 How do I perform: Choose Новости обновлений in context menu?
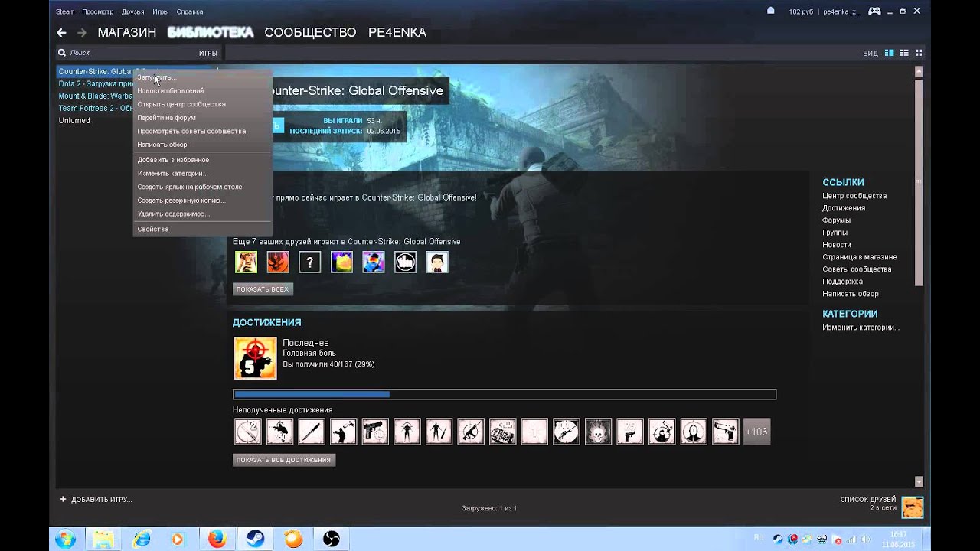pos(202,90)
